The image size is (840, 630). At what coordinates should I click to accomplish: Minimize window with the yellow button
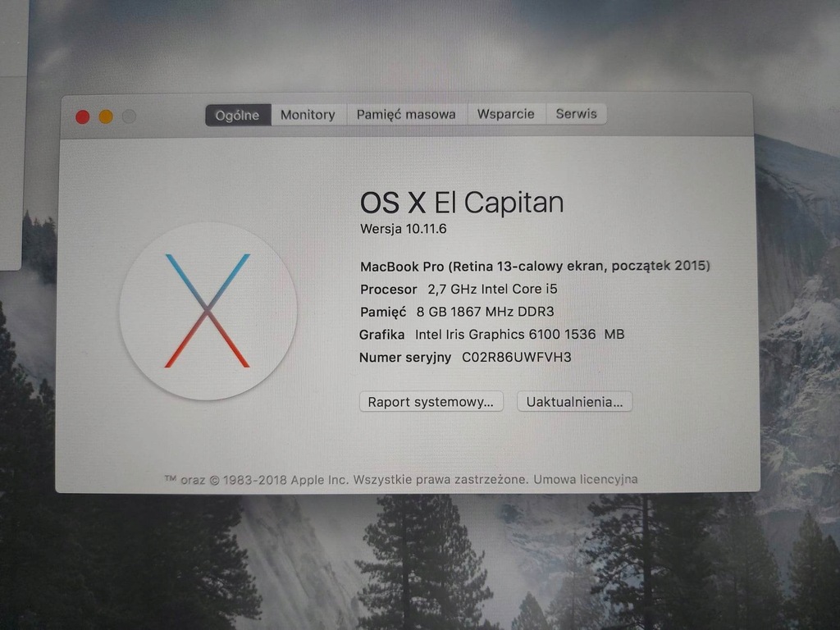(106, 116)
